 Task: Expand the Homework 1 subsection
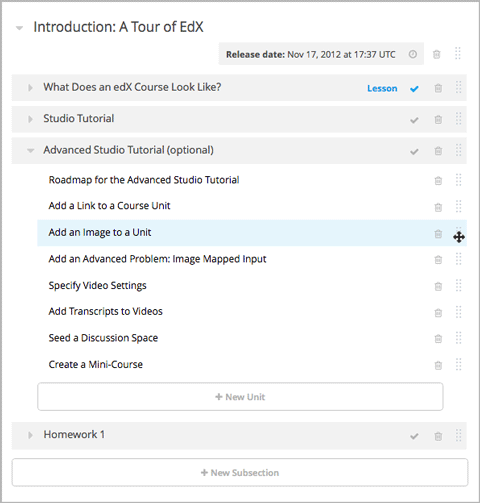(30, 435)
